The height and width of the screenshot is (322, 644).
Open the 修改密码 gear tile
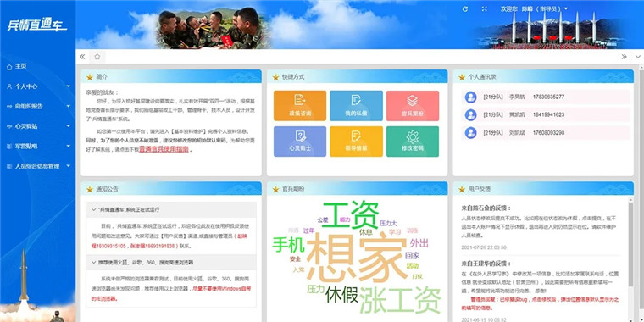pyautogui.click(x=413, y=142)
